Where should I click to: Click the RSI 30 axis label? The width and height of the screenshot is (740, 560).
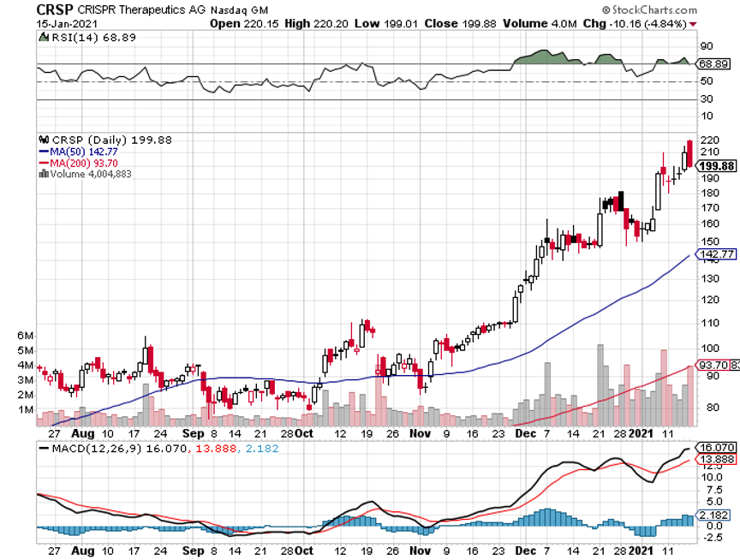pyautogui.click(x=707, y=99)
